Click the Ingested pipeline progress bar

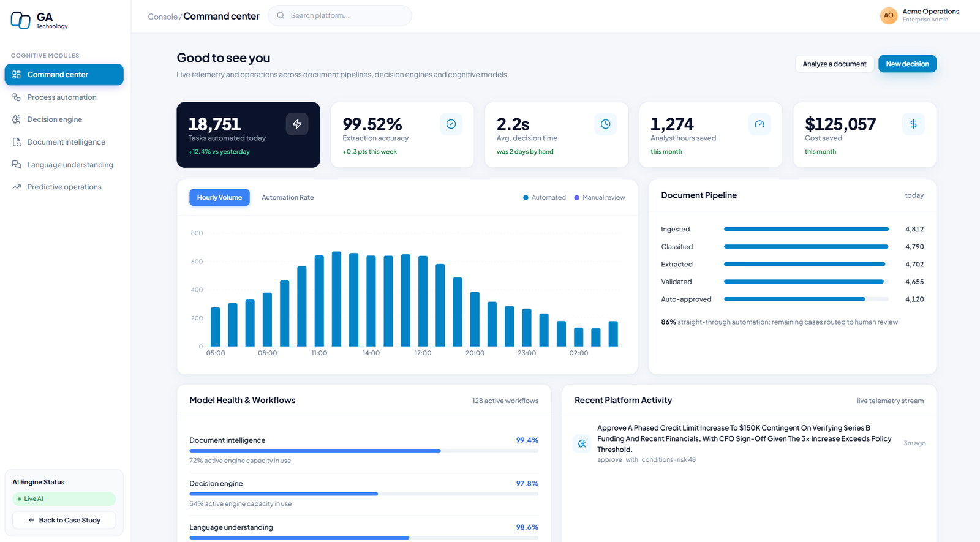point(806,229)
